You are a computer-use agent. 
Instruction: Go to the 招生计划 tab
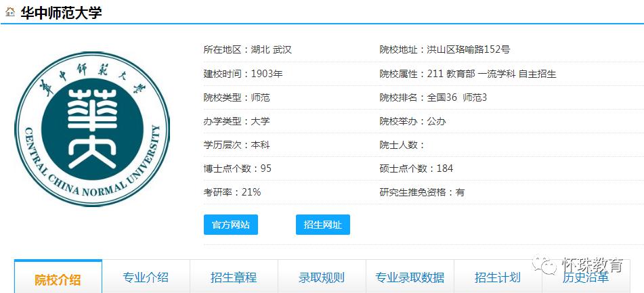coord(497,277)
